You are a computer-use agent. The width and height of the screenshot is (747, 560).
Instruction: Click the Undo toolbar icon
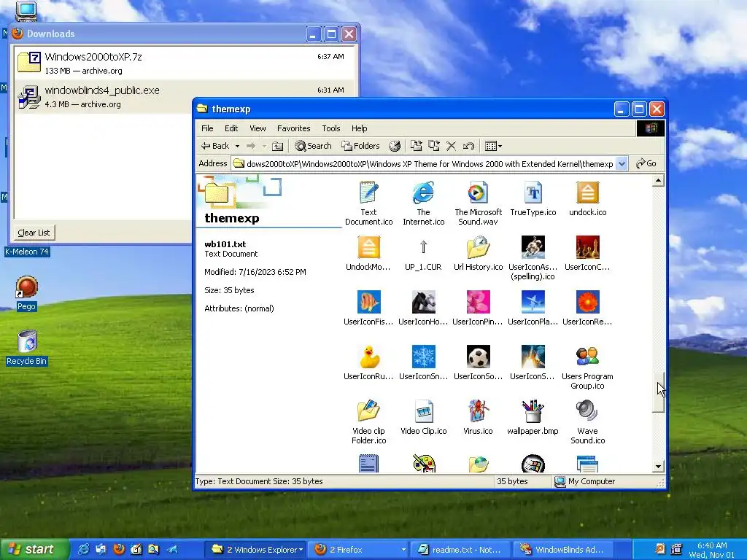click(469, 146)
